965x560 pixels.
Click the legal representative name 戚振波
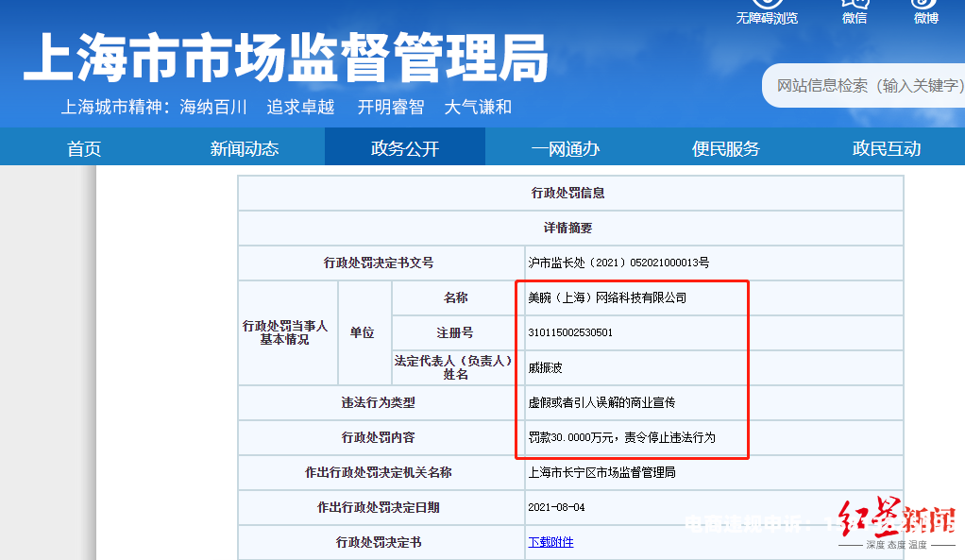tap(545, 367)
